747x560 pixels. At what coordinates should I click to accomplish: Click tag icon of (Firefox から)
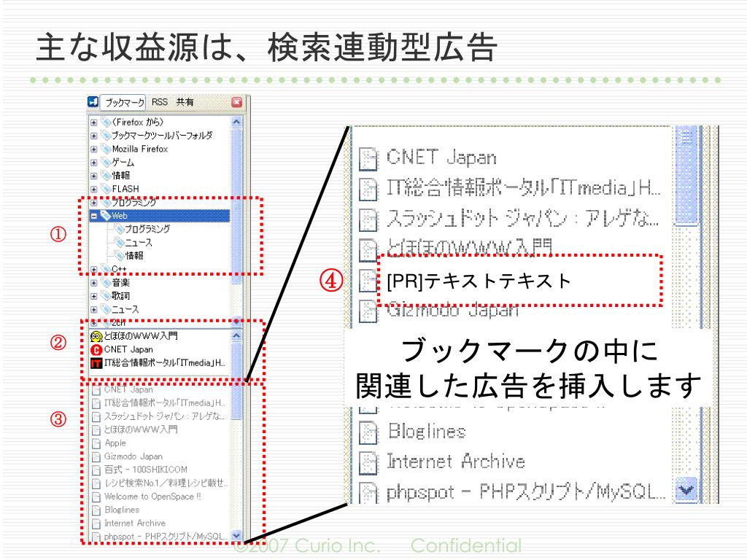tap(106, 122)
